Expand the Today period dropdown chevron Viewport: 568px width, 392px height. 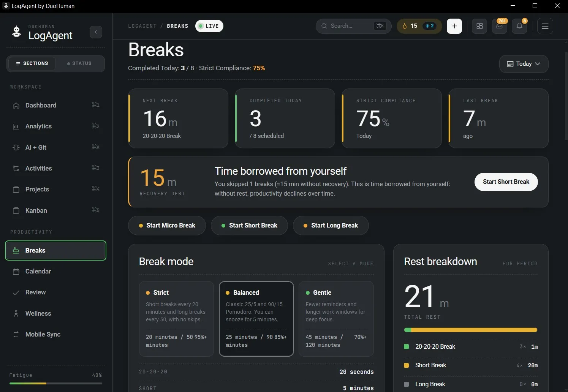[x=538, y=64]
